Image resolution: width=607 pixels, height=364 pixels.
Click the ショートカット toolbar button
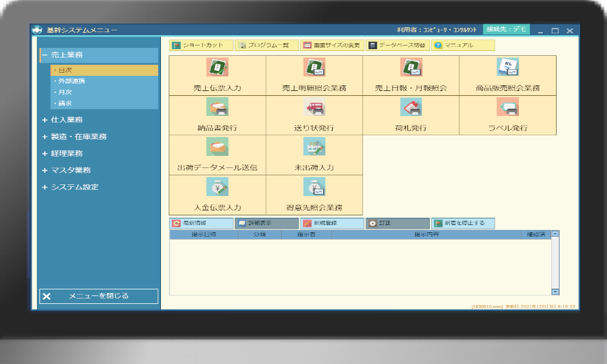coord(201,45)
